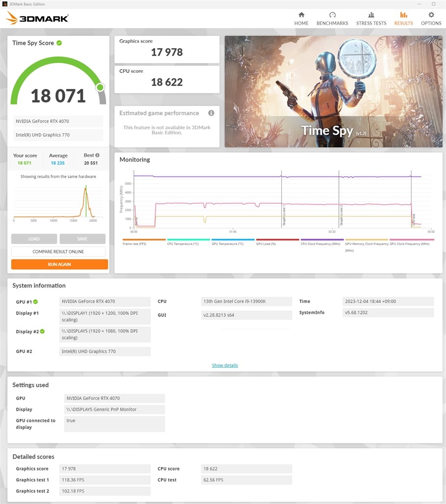This screenshot has height=504, width=446.
Task: Switch to the BENCHMARKS tab
Action: (x=332, y=19)
